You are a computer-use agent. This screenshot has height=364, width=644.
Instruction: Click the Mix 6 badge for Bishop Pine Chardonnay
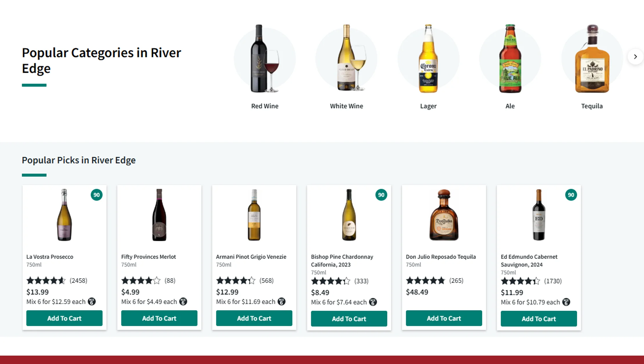[373, 302]
